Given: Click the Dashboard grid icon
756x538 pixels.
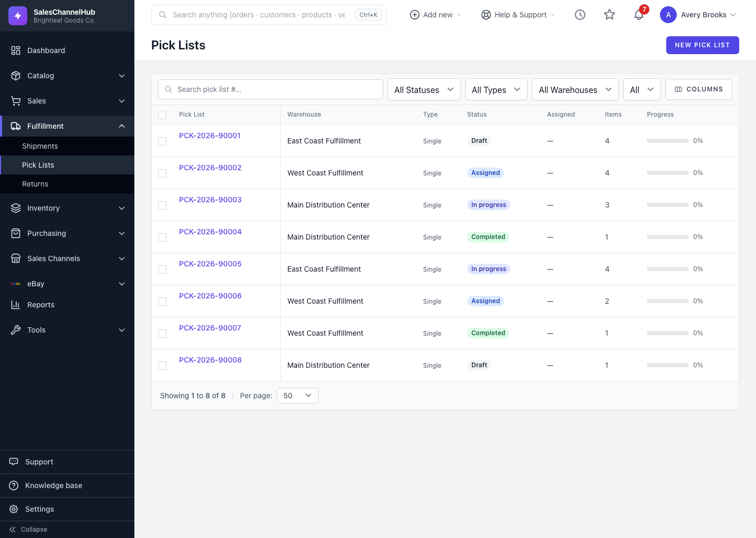Looking at the screenshot, I should point(16,50).
